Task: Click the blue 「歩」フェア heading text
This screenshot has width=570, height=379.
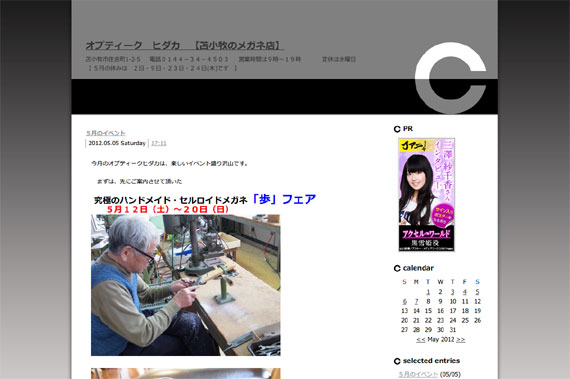Action: click(x=283, y=199)
